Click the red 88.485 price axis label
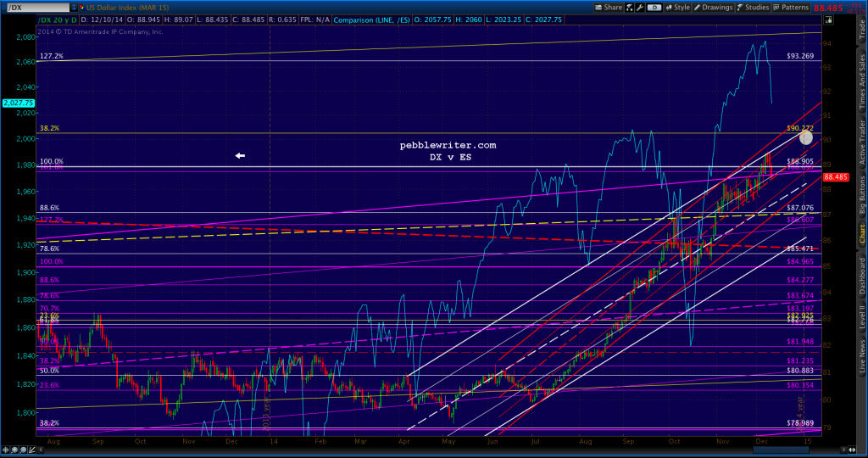 [836, 177]
